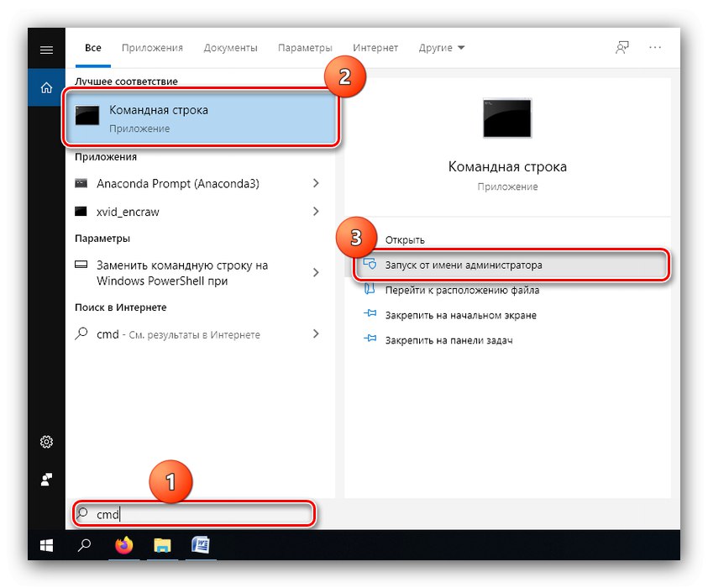Select Заменить командную строку на Windows PowerShell
Screen dimensions: 708x588
click(x=182, y=273)
